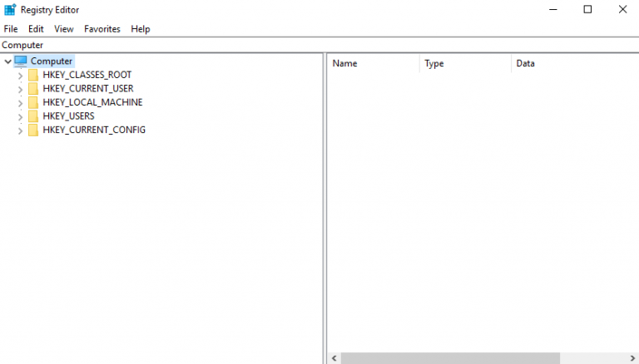Viewport: 639px width, 364px height.
Task: Open the Edit menu
Action: pyautogui.click(x=36, y=28)
